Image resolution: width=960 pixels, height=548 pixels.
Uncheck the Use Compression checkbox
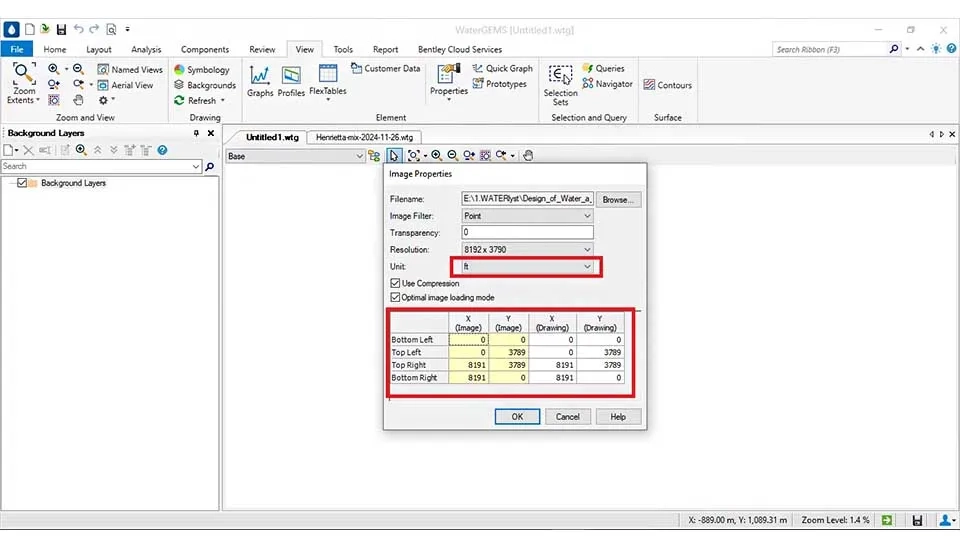(x=395, y=283)
